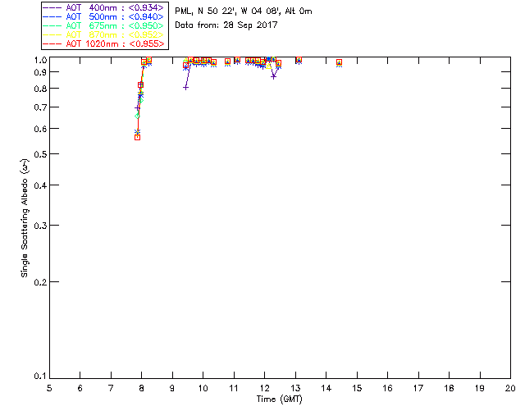
Task: Click the 'Time (GMT)' axis label
Action: click(279, 399)
